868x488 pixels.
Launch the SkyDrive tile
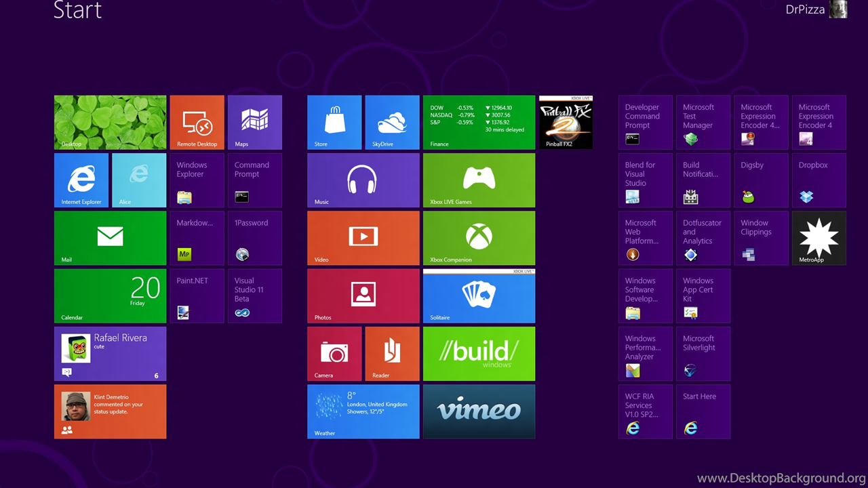click(392, 122)
